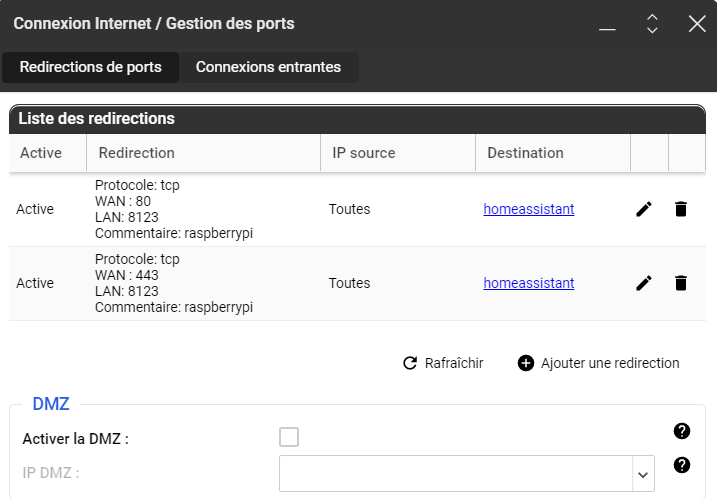Screen dimensions: 717x499
Task: Switch to Connexions entrantes tab
Action: (x=268, y=67)
